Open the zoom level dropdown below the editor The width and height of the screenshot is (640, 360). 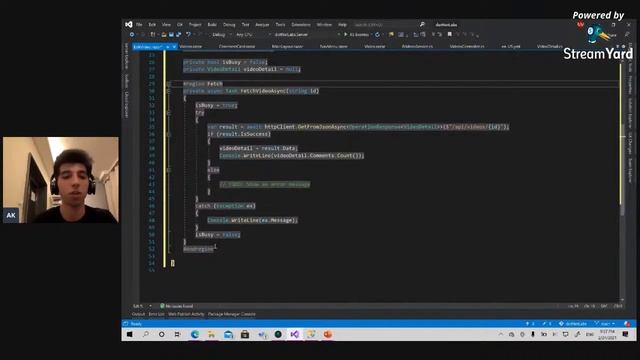tap(142, 306)
